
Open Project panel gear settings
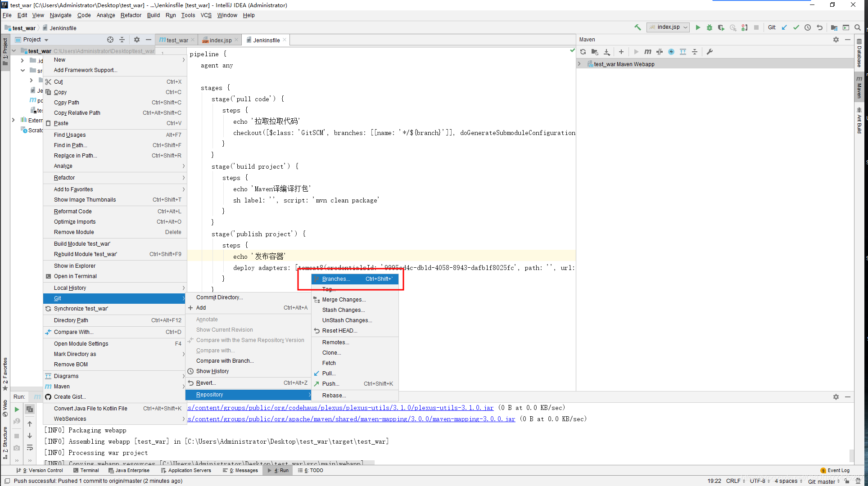[x=137, y=40]
